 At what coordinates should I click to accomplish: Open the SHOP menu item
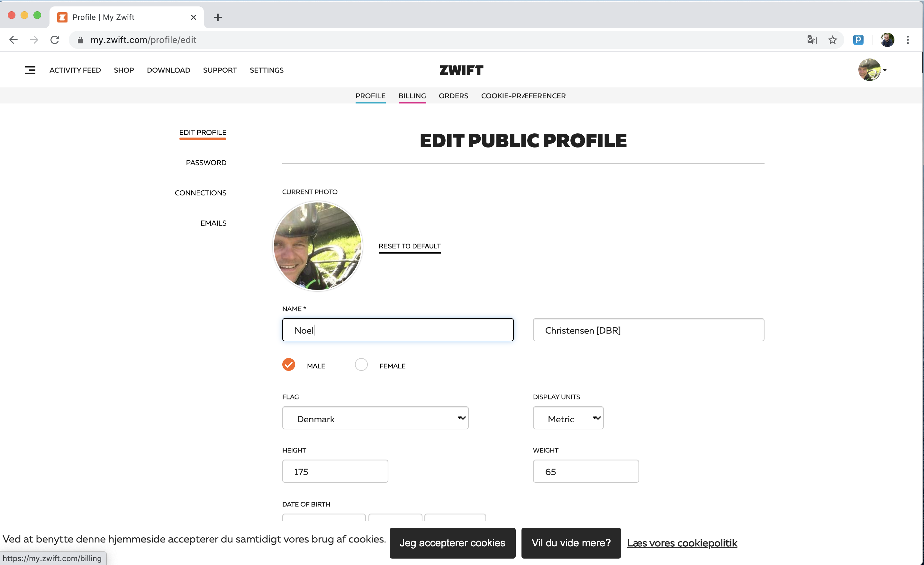(x=124, y=70)
